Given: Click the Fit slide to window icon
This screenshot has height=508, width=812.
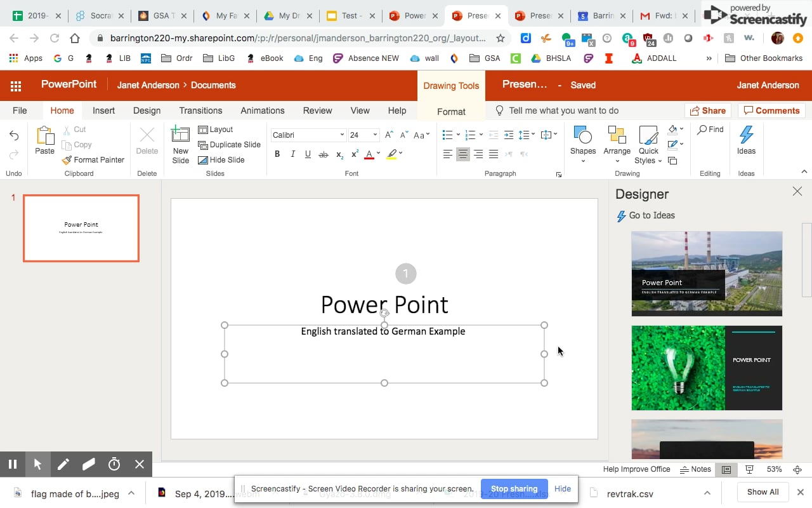Looking at the screenshot, I should (797, 469).
